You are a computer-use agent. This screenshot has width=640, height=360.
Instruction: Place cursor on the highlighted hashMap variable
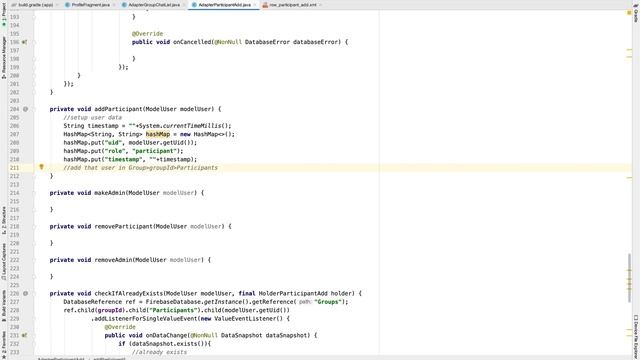point(158,134)
